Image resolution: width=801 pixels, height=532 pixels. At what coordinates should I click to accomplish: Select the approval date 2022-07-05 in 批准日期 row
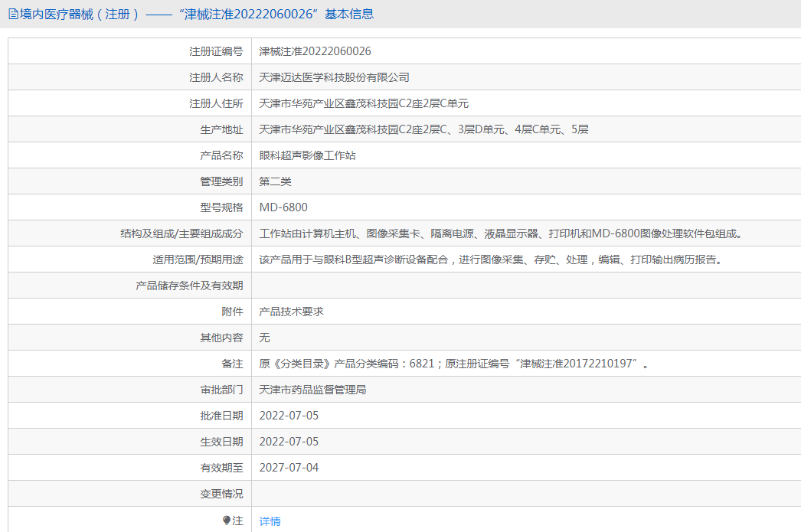tap(289, 416)
